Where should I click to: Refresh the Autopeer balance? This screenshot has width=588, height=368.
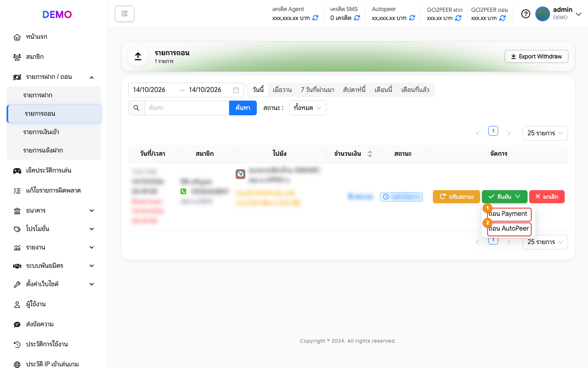(412, 18)
